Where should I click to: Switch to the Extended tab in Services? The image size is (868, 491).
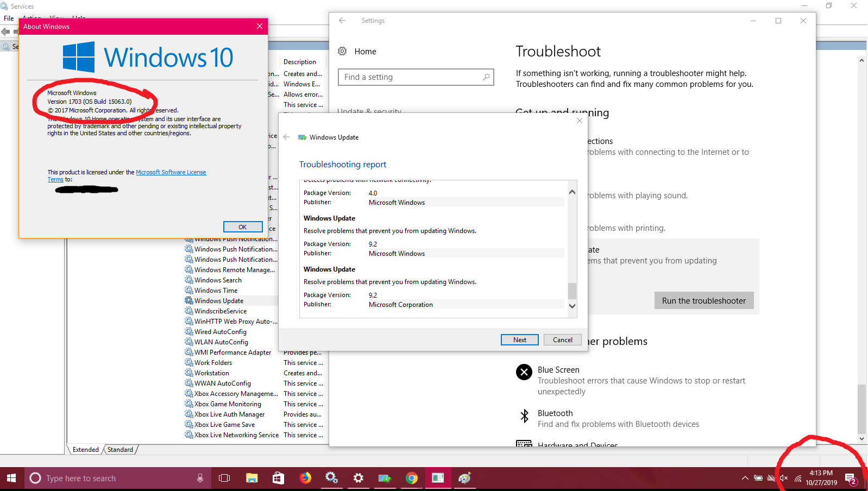[86, 450]
